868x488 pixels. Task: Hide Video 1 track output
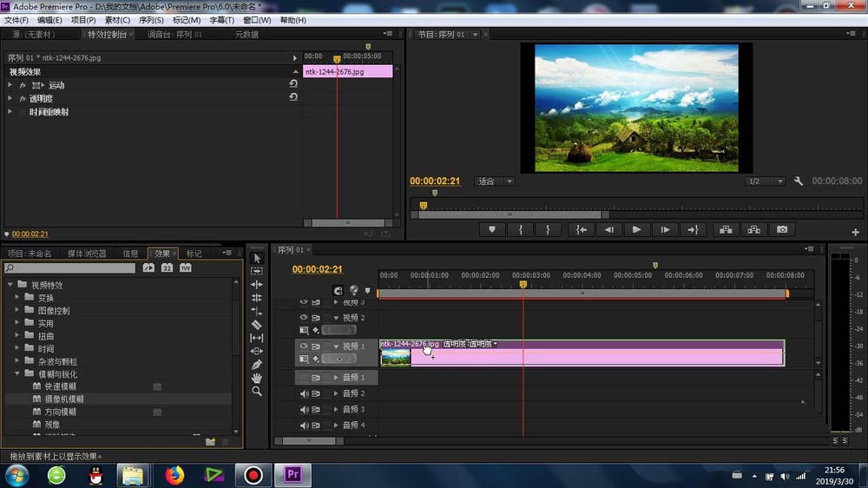(x=303, y=346)
